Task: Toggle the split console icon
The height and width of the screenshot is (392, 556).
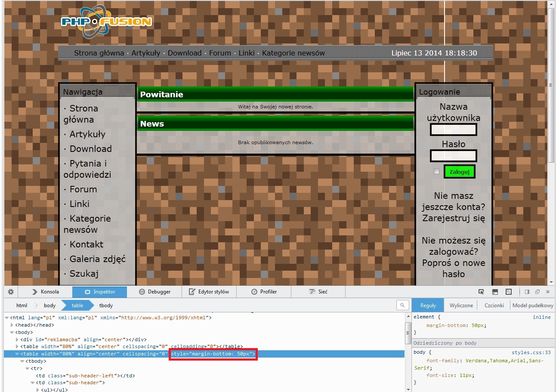Action: [x=495, y=292]
